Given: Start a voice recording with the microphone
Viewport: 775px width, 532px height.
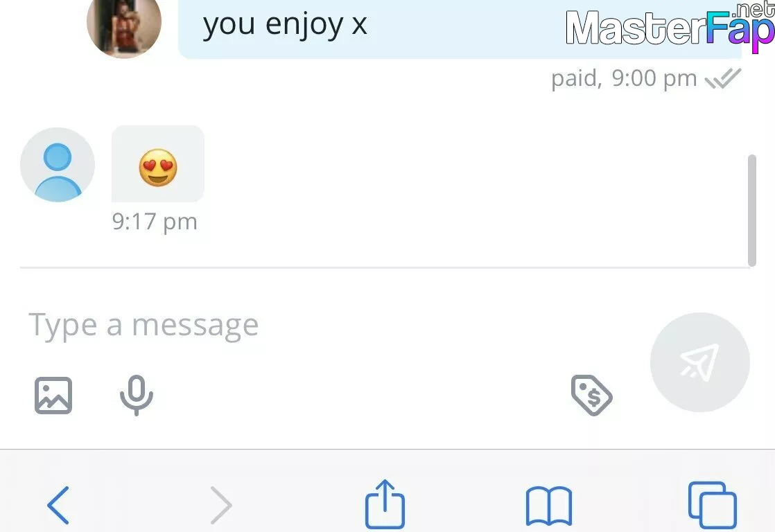Looking at the screenshot, I should (137, 395).
